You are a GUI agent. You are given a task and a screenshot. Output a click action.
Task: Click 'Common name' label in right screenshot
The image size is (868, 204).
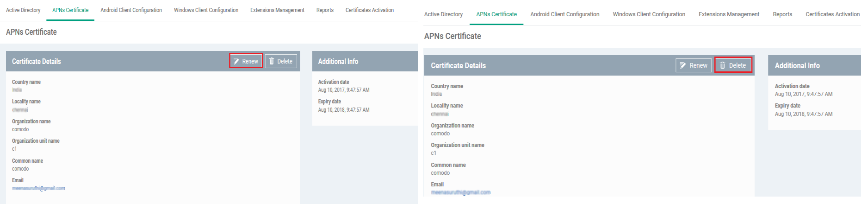(x=448, y=165)
